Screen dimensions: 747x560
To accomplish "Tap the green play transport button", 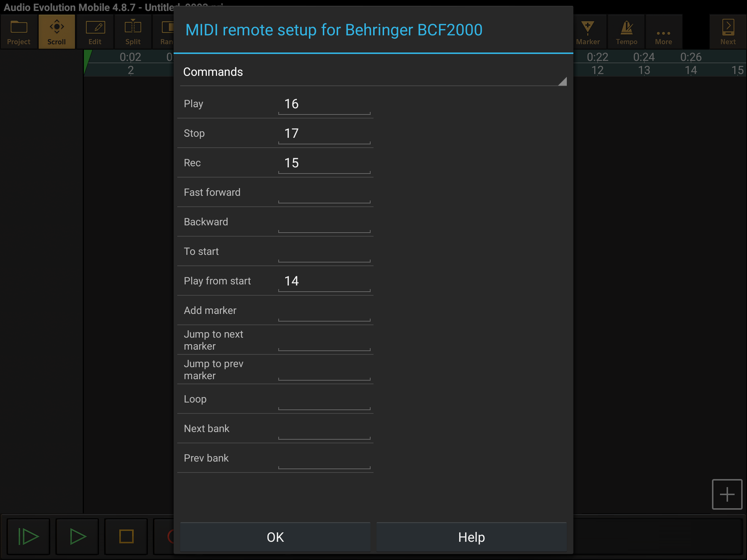I will tap(77, 536).
